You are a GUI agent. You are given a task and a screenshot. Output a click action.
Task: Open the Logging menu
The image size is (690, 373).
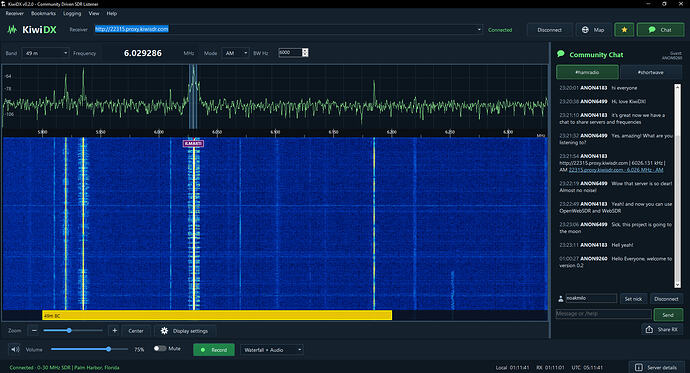[72, 13]
